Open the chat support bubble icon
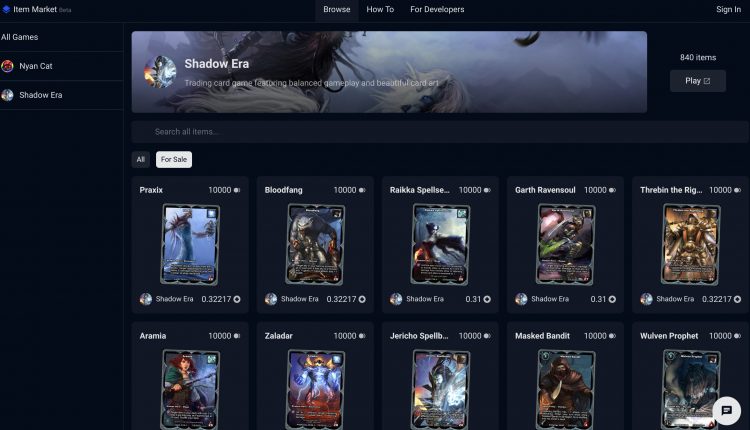Screen dimensions: 750x430 click(x=727, y=410)
